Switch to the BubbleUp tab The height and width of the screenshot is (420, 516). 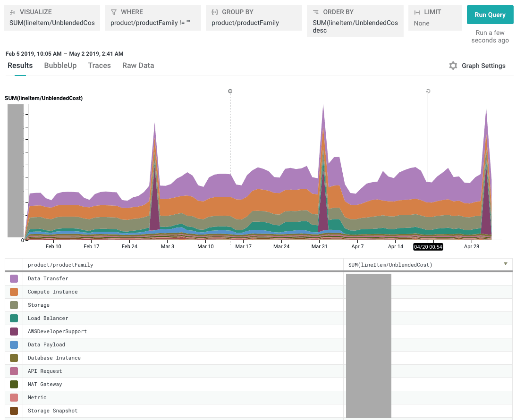(60, 66)
